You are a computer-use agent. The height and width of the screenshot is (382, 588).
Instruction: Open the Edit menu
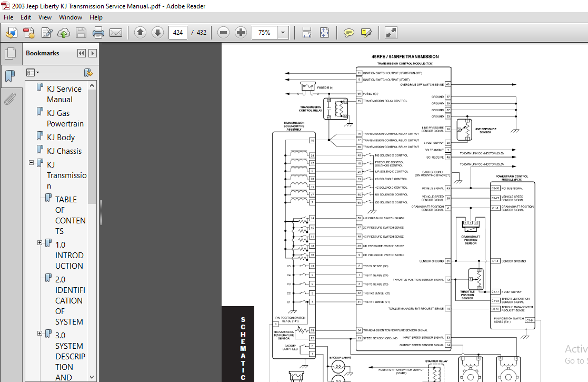click(x=25, y=17)
